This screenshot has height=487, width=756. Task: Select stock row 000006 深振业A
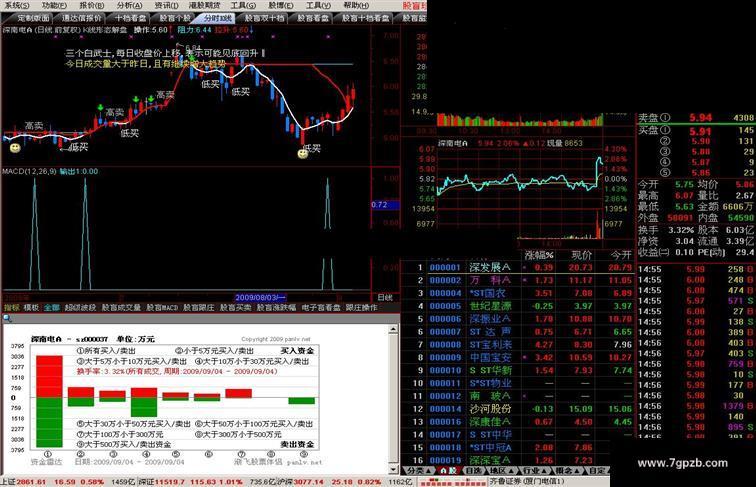517,319
